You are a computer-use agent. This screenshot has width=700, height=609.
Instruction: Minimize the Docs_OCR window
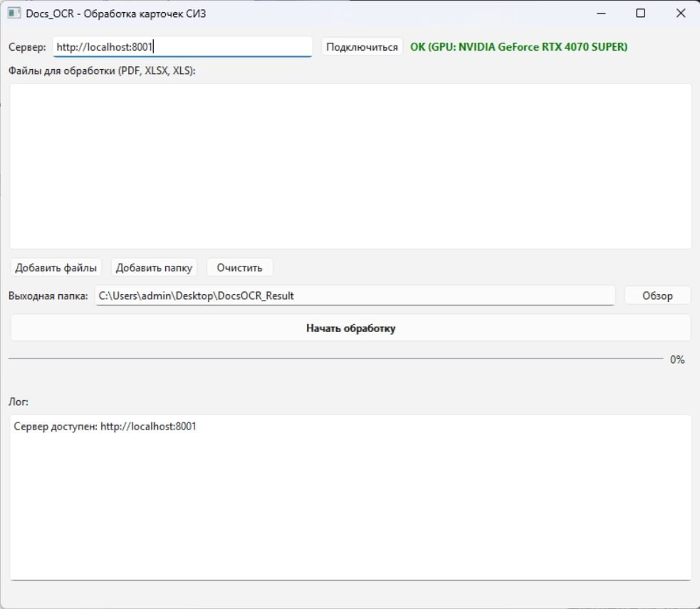click(601, 14)
